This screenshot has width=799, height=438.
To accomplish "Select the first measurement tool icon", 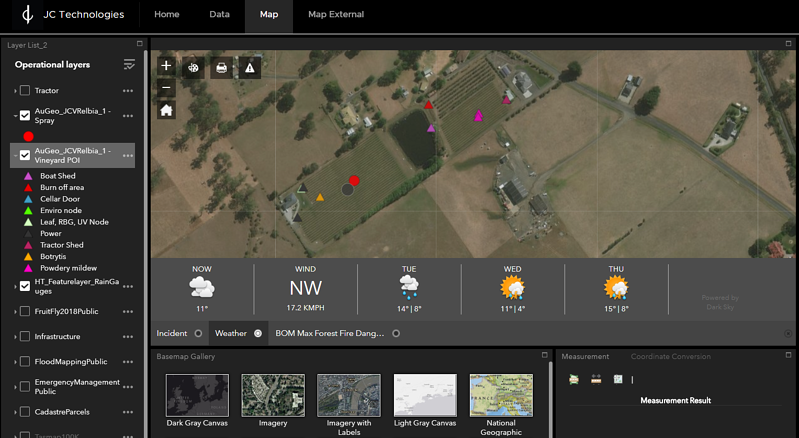I will click(574, 379).
